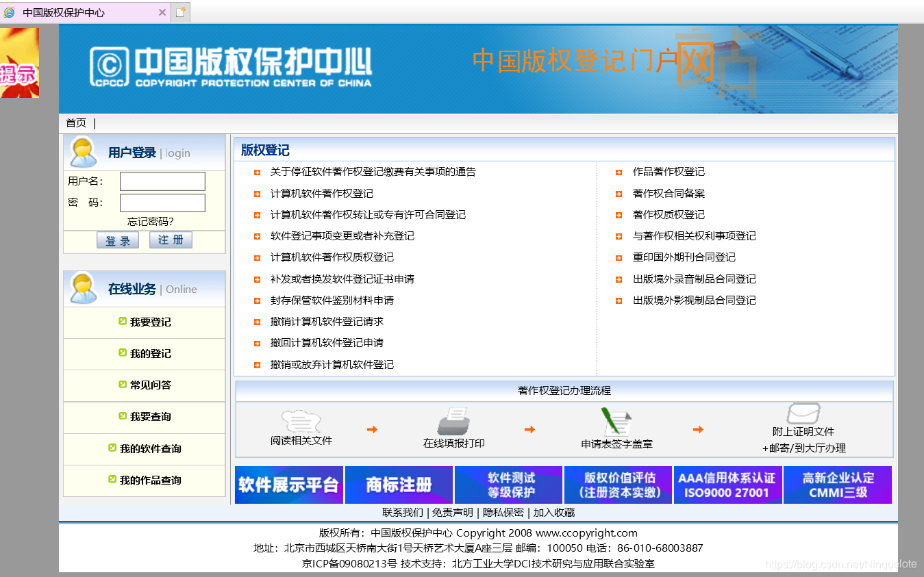Click the 商标注册 banner
Image resolution: width=924 pixels, height=577 pixels.
point(399,485)
